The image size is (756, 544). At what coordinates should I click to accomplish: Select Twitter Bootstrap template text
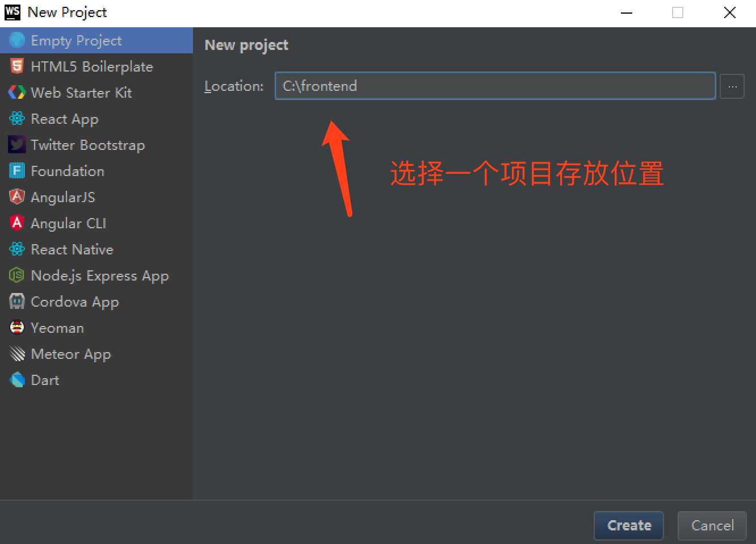tap(88, 145)
